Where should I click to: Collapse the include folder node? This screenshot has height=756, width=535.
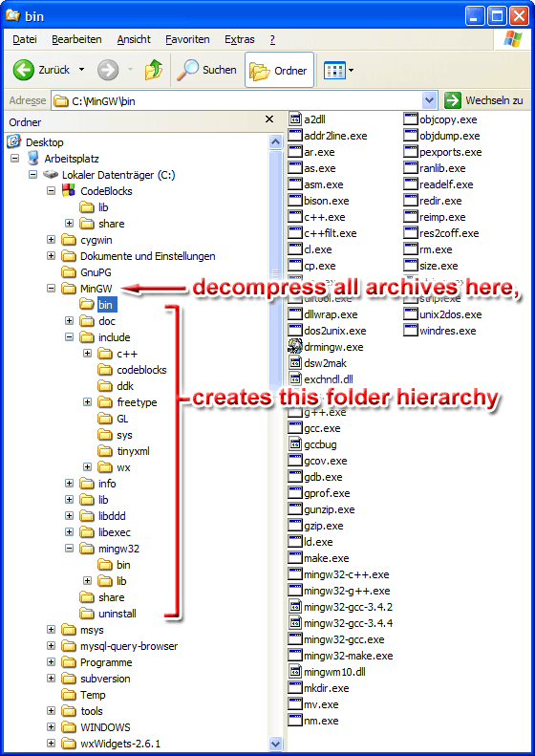[x=70, y=337]
